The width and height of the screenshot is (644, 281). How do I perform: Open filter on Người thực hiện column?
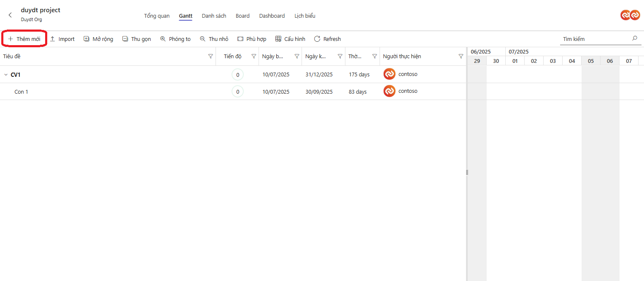pos(461,57)
